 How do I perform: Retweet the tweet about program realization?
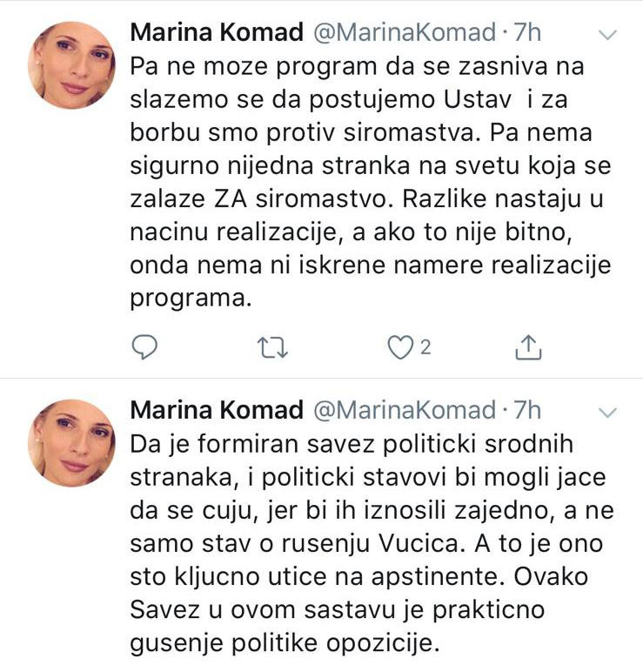(273, 348)
